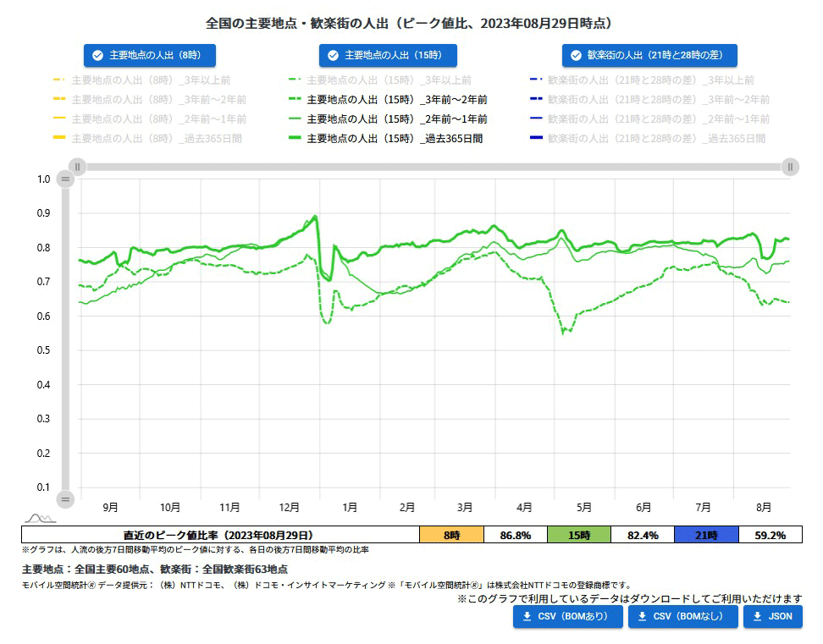823x644 pixels.
Task: Show 歓楽街 _過去365日間 series legend
Action: tap(648, 139)
